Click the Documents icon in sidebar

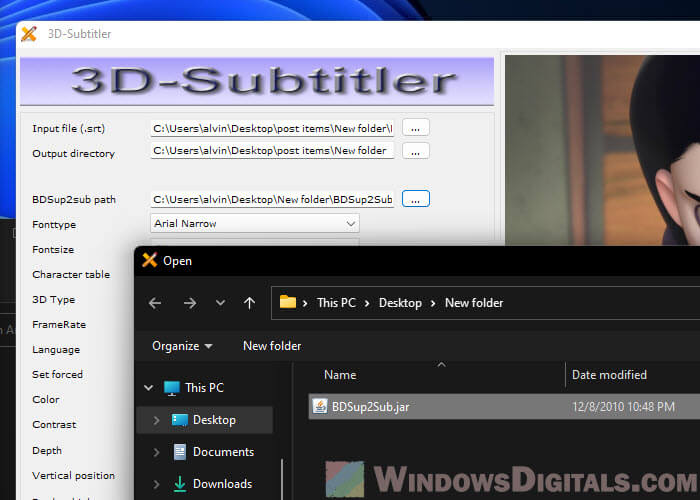[x=179, y=452]
